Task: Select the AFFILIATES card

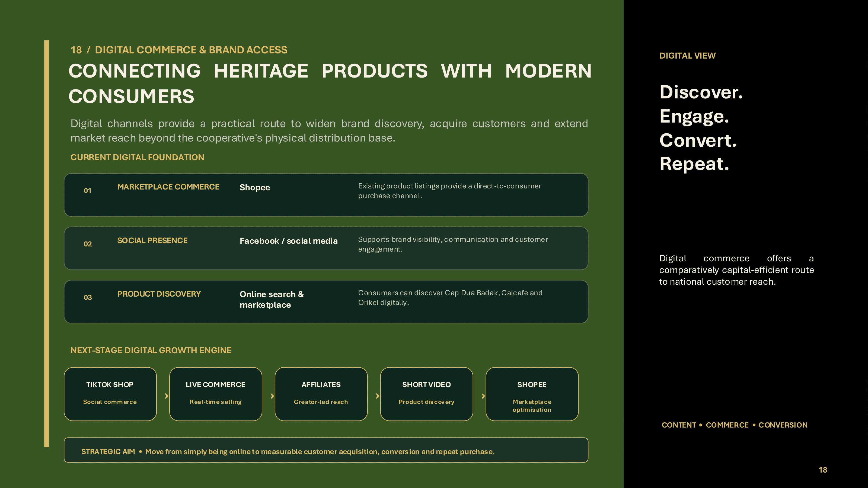Action: click(x=321, y=394)
